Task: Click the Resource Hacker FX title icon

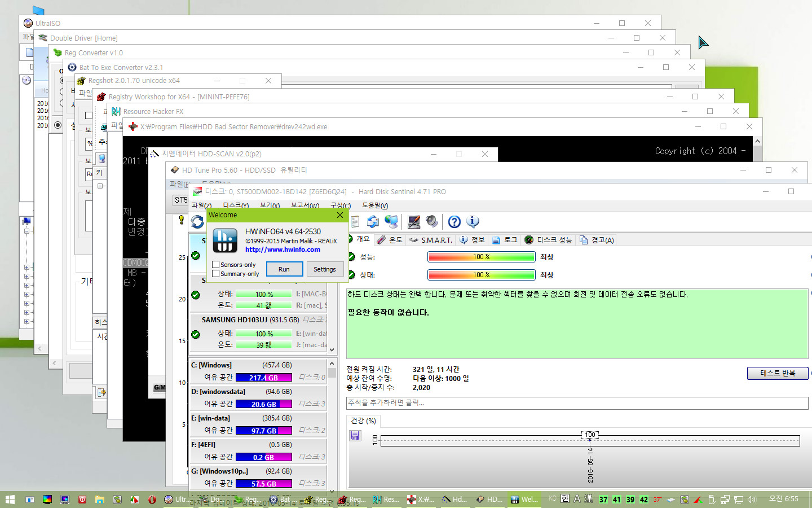Action: (116, 112)
